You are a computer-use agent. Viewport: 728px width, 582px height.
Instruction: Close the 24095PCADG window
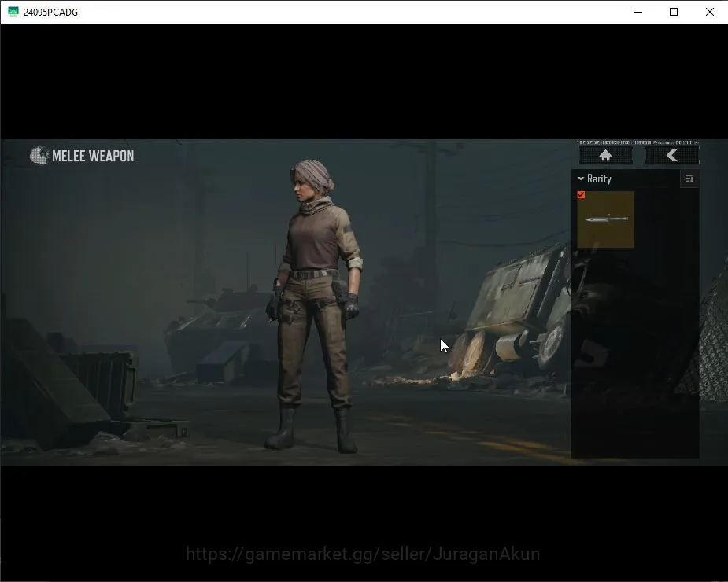(x=709, y=12)
